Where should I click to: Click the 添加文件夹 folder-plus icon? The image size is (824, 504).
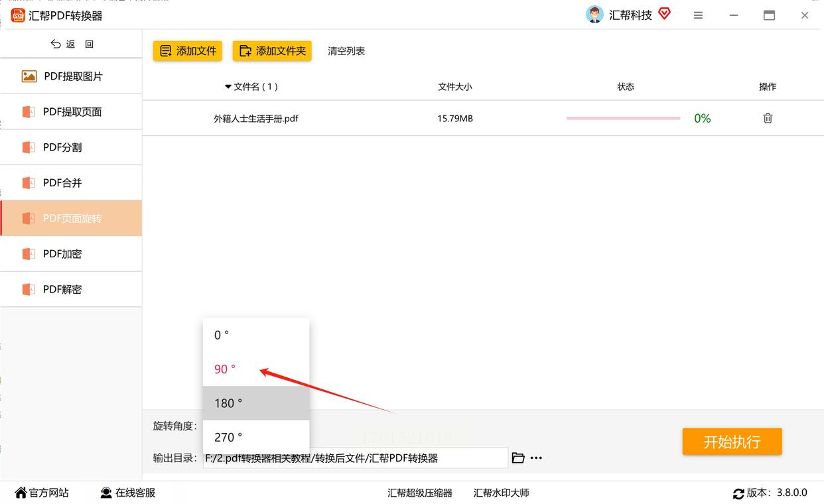coord(245,51)
